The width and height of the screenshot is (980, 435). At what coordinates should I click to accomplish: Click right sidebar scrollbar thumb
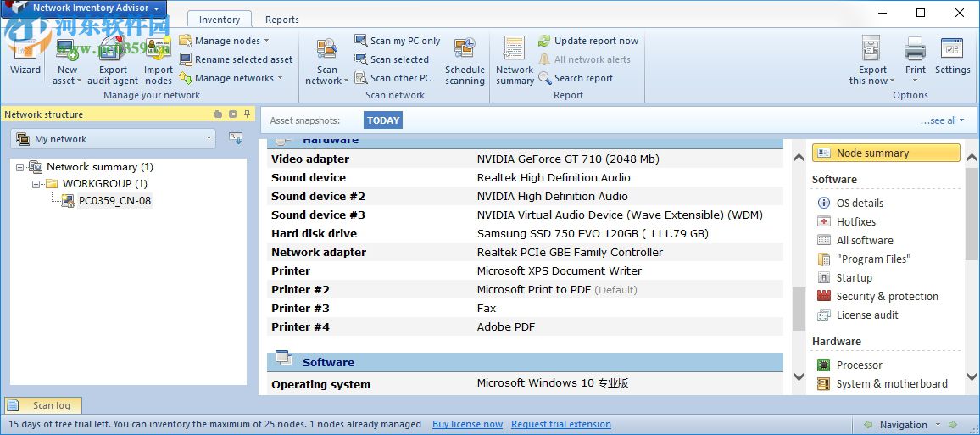(x=972, y=213)
